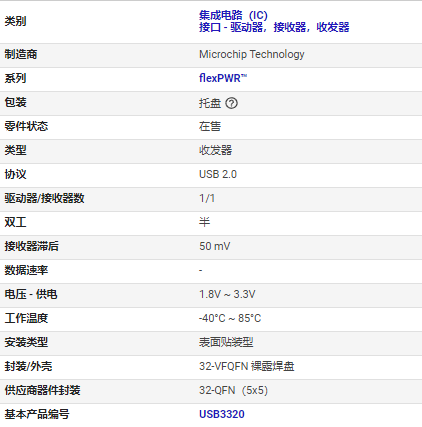This screenshot has height=427, width=422.
Task: Click the -40°C ~ 85°C temperature value
Action: pos(230,318)
